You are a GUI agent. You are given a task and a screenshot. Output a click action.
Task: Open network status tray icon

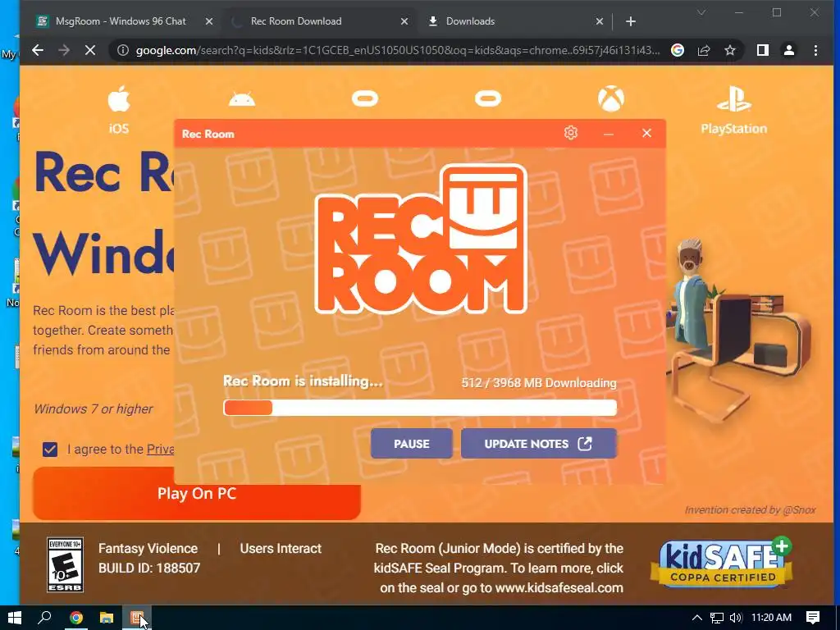[x=716, y=618]
